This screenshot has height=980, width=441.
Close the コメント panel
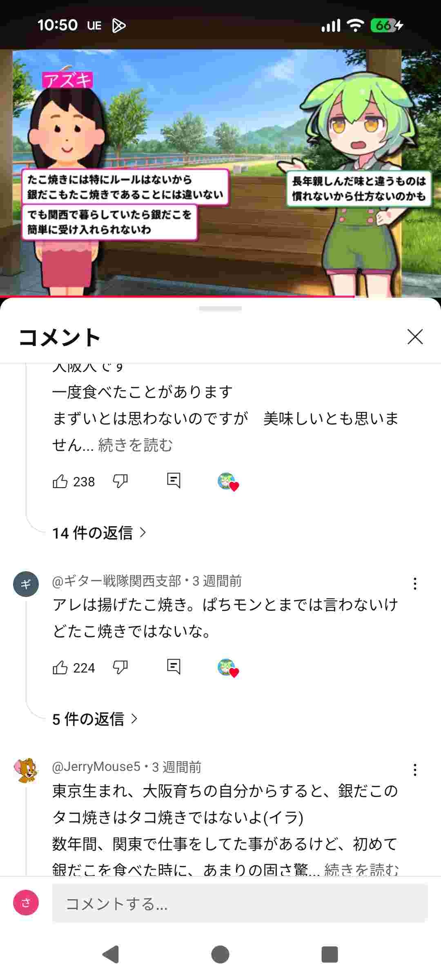click(415, 337)
